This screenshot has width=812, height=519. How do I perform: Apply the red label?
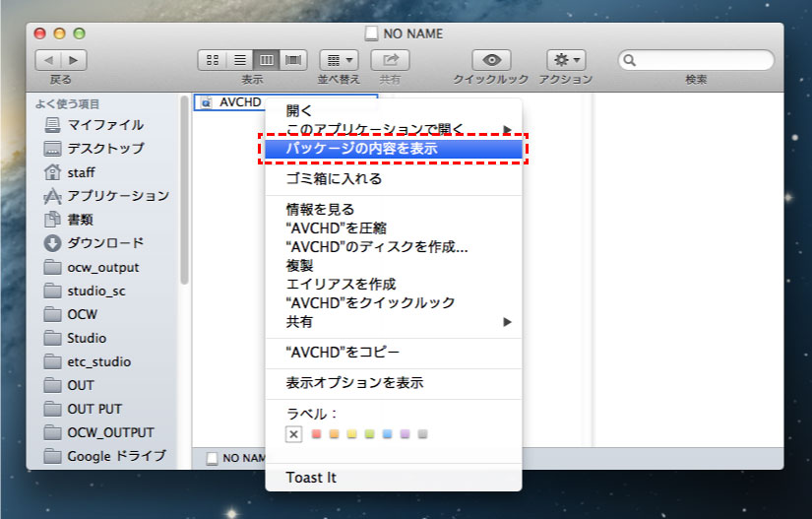[316, 434]
